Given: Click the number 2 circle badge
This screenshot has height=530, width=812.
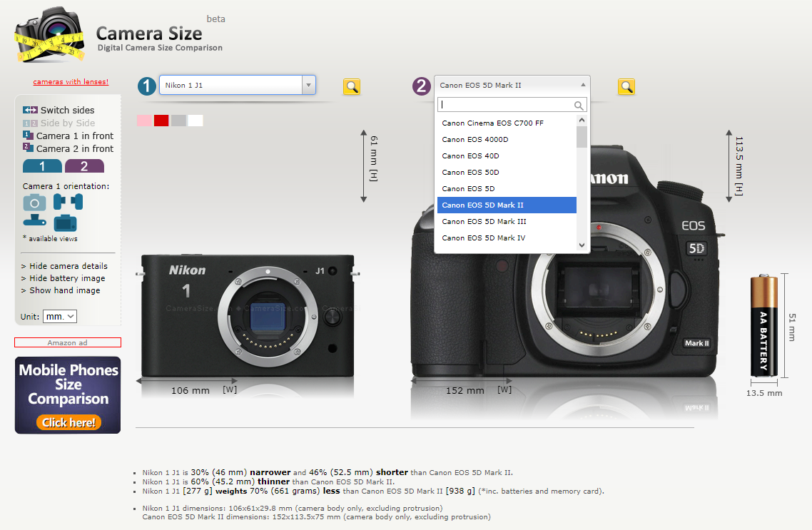Looking at the screenshot, I should coord(422,86).
